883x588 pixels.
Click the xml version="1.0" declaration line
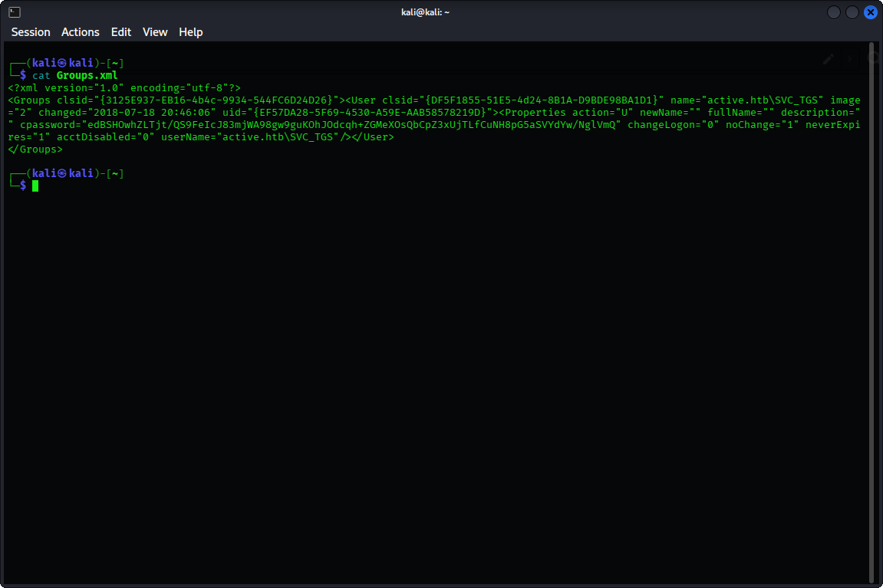124,87
